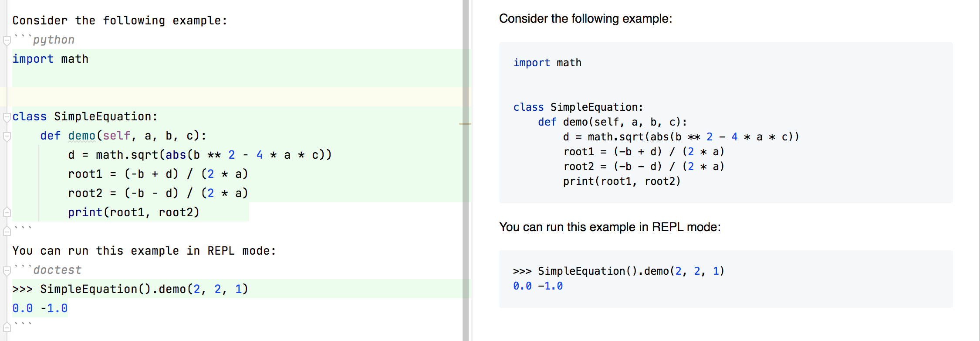
Task: Collapse the SimpleEquation class definition
Action: coord(6,116)
